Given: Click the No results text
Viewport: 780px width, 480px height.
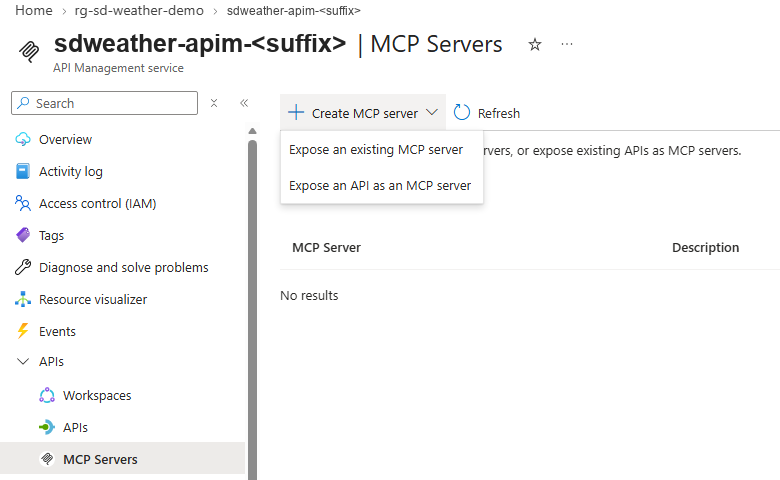Looking at the screenshot, I should click(309, 295).
